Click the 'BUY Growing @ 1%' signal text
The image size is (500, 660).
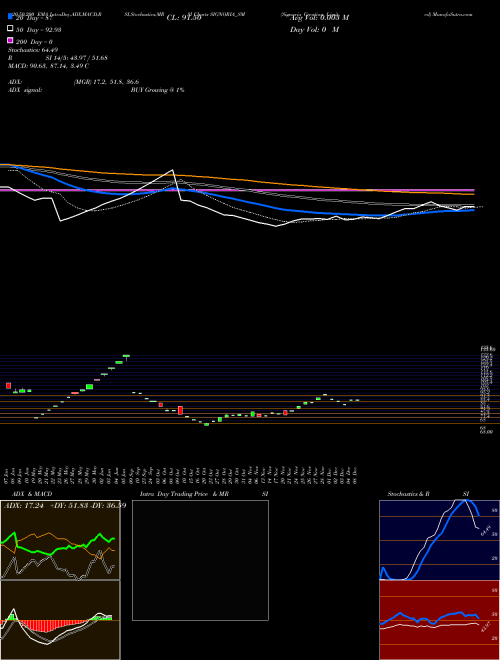click(x=157, y=90)
